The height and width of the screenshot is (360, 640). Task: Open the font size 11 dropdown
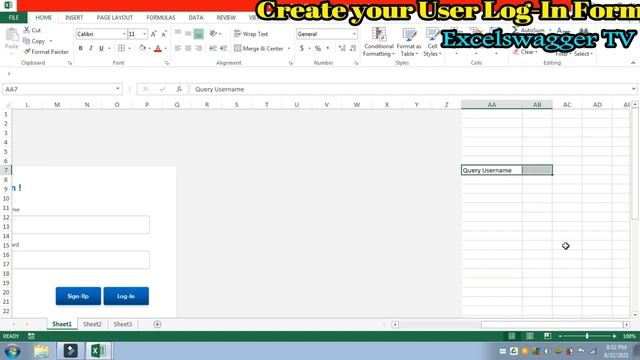(144, 34)
